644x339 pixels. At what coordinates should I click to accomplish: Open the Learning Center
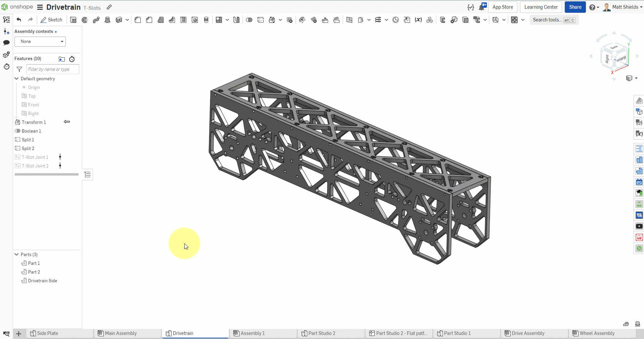pos(541,7)
